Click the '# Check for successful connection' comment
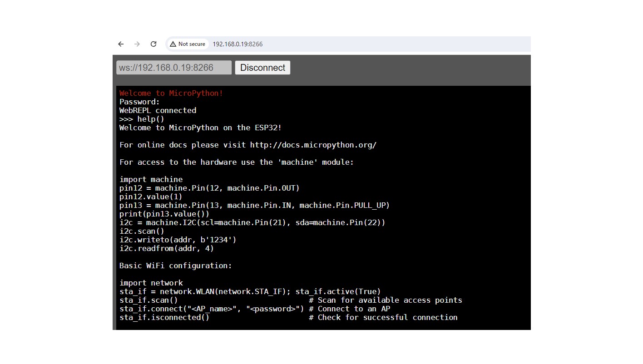Viewport: 643px width, 364px height. [x=383, y=317]
